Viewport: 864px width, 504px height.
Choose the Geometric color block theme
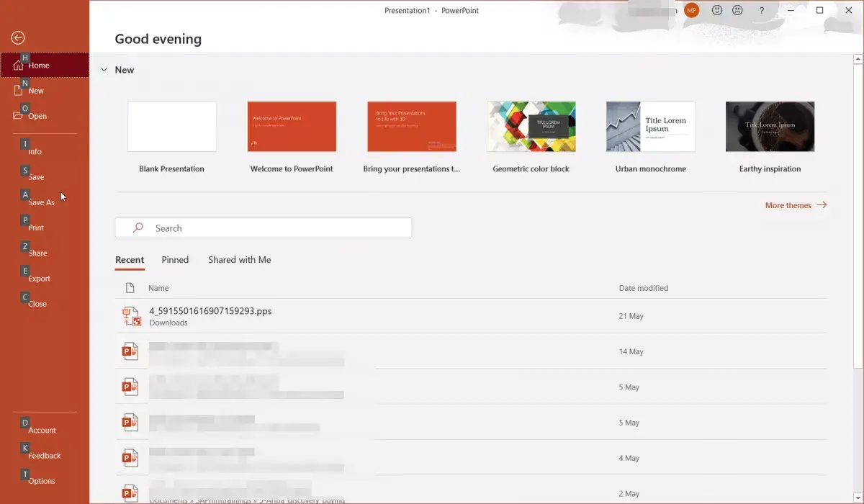[x=531, y=137]
